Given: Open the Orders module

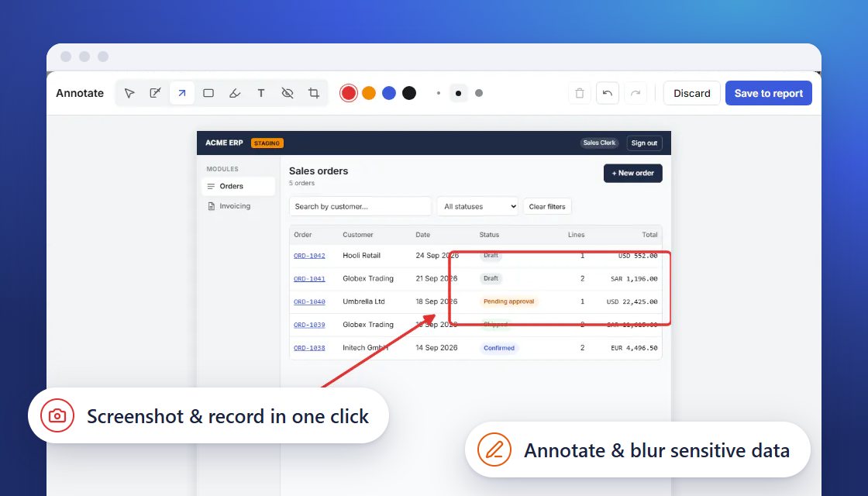Looking at the screenshot, I should [x=239, y=186].
